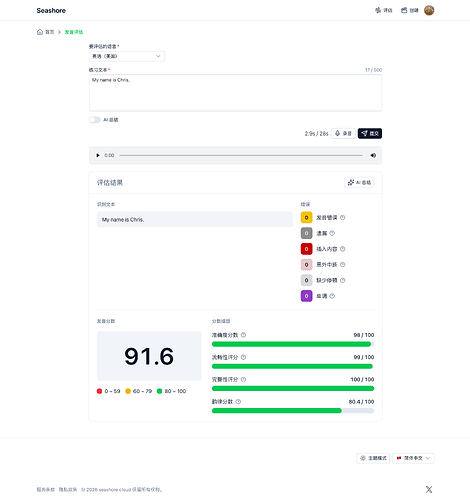Mute the audio player volume
This screenshot has height=500, width=470.
(373, 155)
